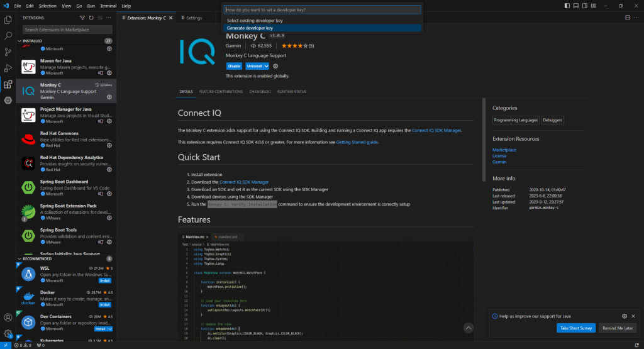This screenshot has width=644, height=349.
Task: Click Take Short Survey button
Action: point(576,328)
